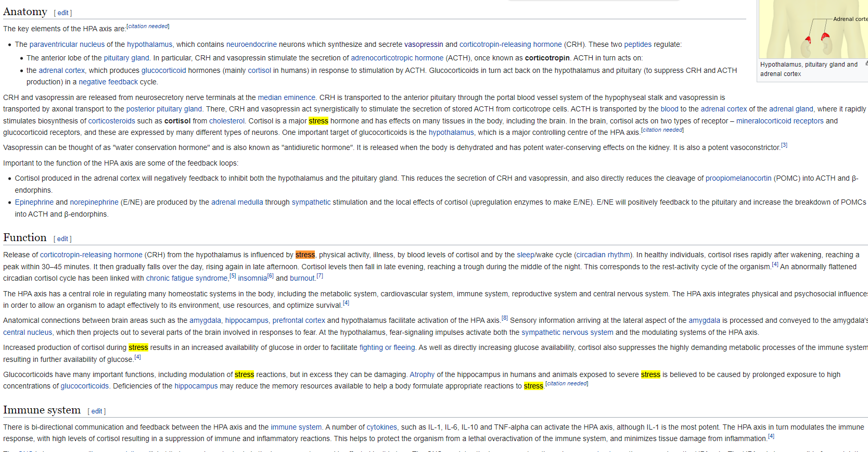Follow the paraventricular nucleus link
Screen dimensions: 868x452
[67, 44]
